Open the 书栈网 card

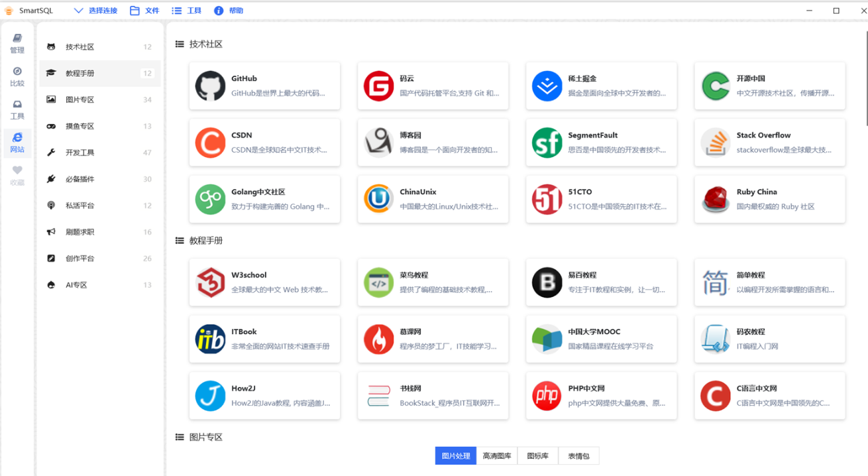coord(433,396)
